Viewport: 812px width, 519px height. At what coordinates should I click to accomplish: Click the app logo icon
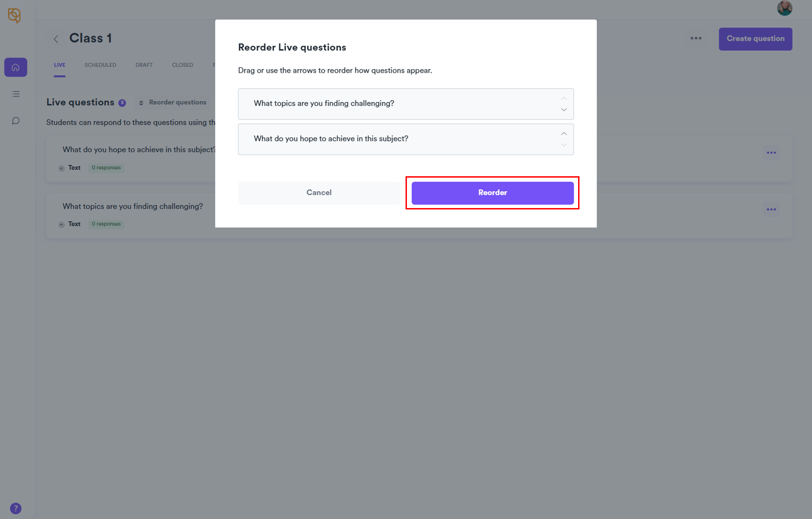(14, 16)
